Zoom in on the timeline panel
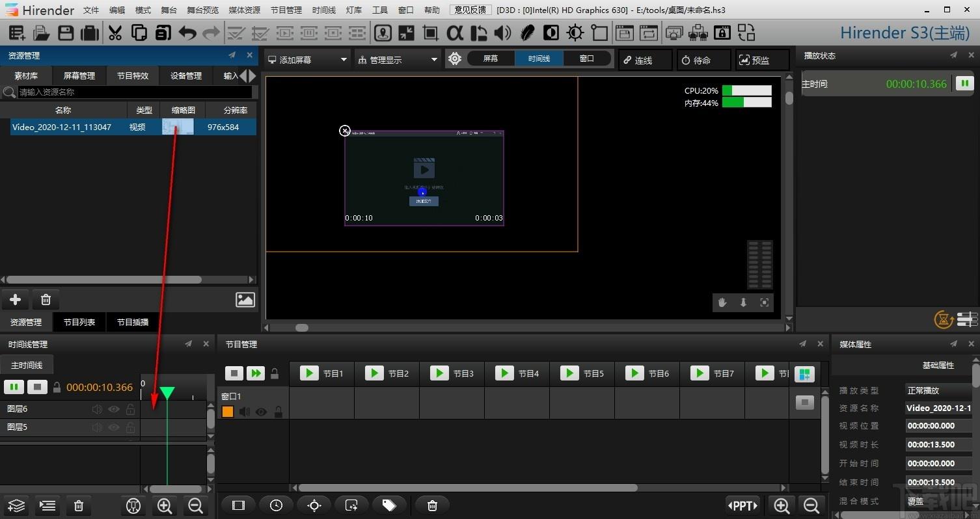The image size is (980, 519). 165,505
